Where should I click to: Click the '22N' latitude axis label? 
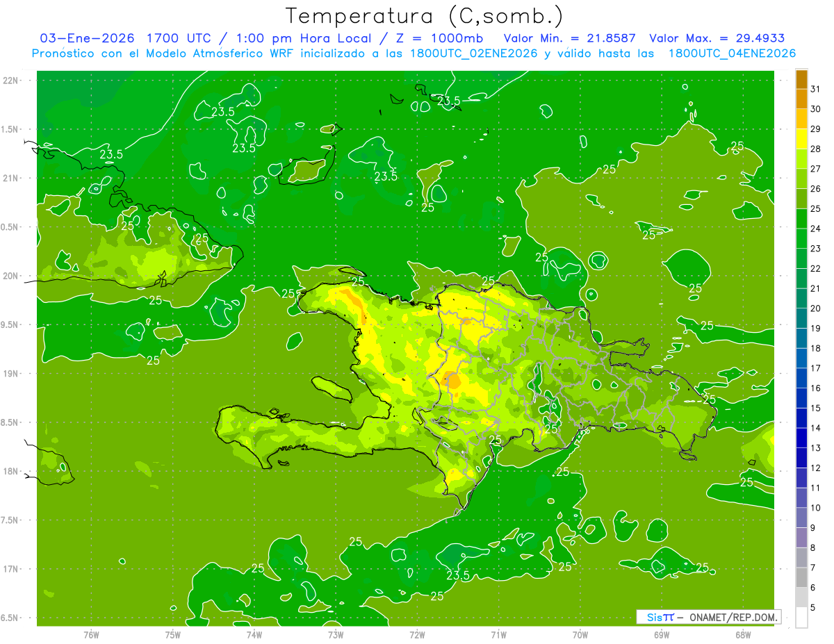click(x=11, y=80)
